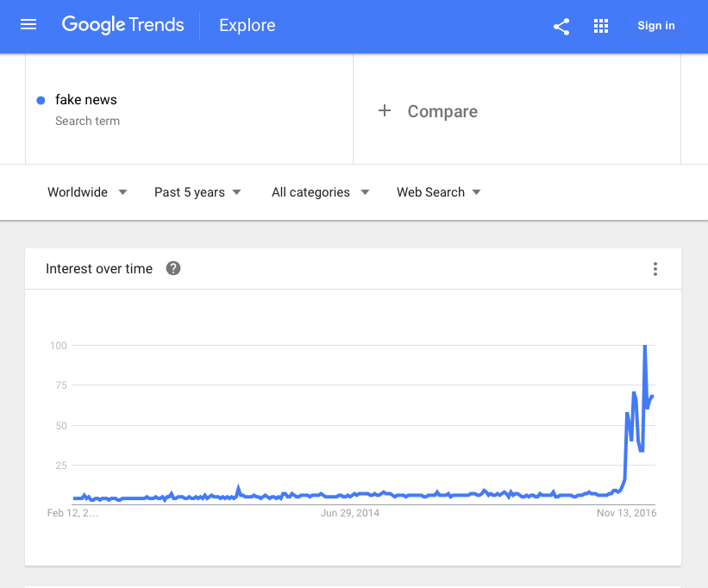Open the Past 5 years time filter
This screenshot has height=588, width=708.
pos(197,192)
